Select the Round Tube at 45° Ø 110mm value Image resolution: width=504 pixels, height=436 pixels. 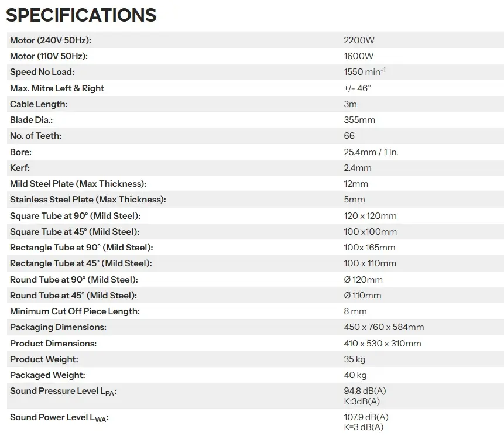point(362,296)
